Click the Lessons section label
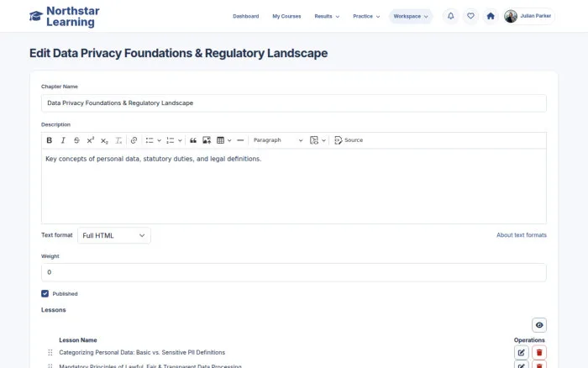 [54, 310]
